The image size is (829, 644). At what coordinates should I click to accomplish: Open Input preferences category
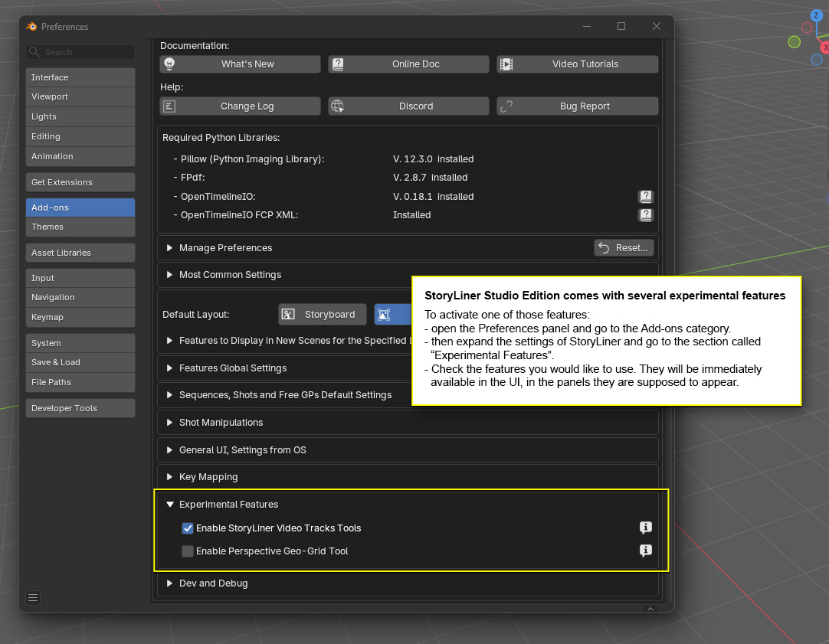point(80,278)
